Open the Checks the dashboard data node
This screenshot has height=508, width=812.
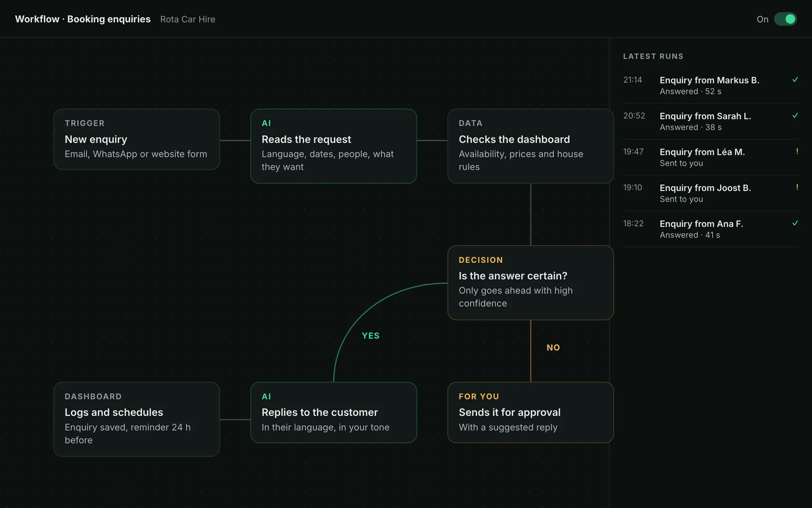coord(531,146)
